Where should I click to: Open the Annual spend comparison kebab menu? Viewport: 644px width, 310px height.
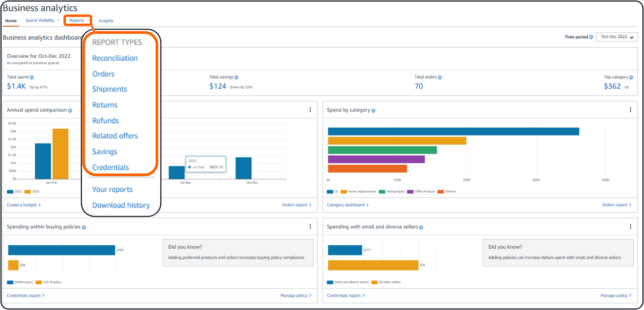tap(310, 110)
